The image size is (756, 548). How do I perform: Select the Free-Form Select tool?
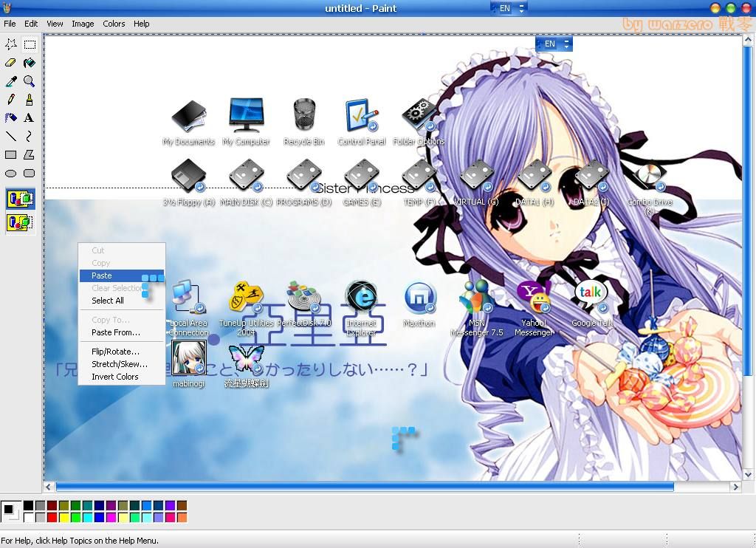click(x=10, y=44)
